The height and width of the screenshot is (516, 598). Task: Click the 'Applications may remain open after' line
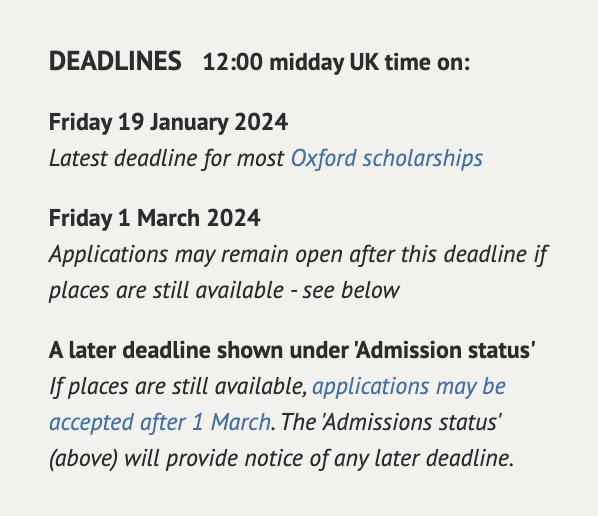[x=299, y=254]
